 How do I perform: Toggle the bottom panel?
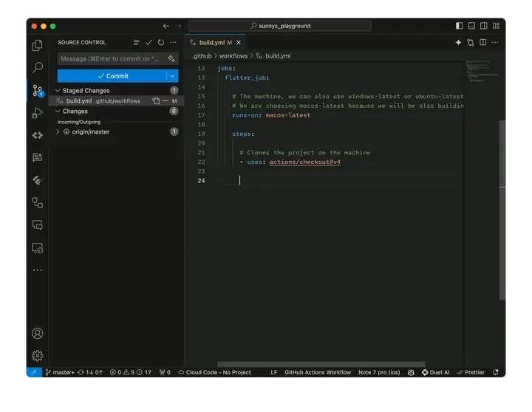471,26
